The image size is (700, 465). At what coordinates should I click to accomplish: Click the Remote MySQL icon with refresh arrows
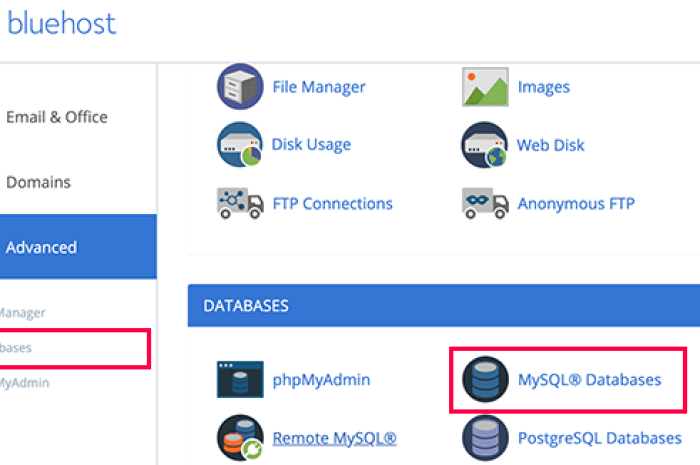[240, 438]
